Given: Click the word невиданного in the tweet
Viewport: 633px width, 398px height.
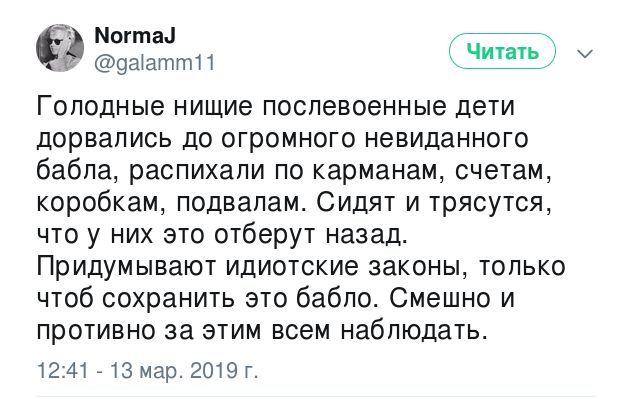Looking at the screenshot, I should (446, 138).
